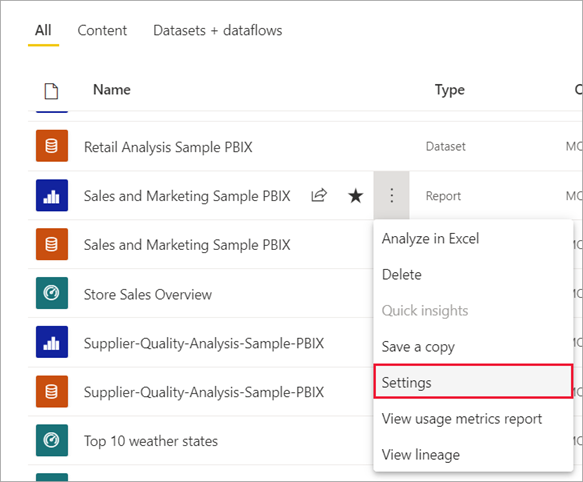Switch to the Content tab
This screenshot has width=583, height=482.
[102, 30]
